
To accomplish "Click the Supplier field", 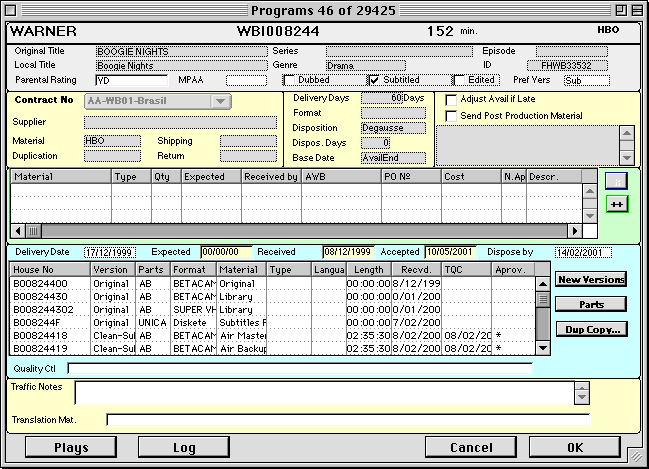I will (180, 123).
